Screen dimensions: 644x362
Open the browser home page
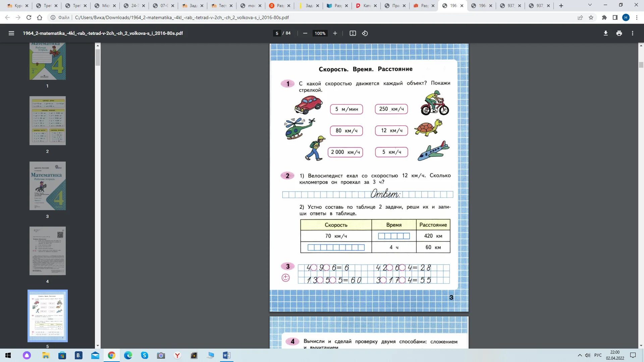(40, 17)
